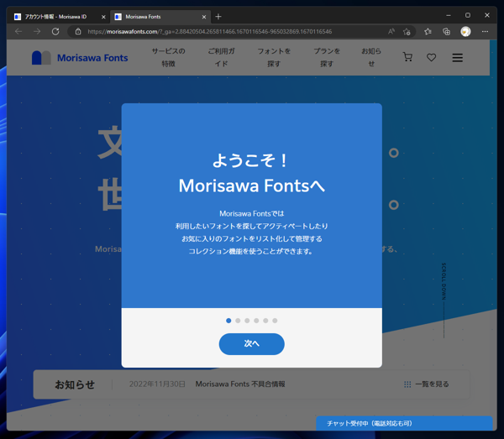Viewport: 504px width, 439px height.
Task: Open the お知らせ navigation menu item
Action: tap(371, 57)
